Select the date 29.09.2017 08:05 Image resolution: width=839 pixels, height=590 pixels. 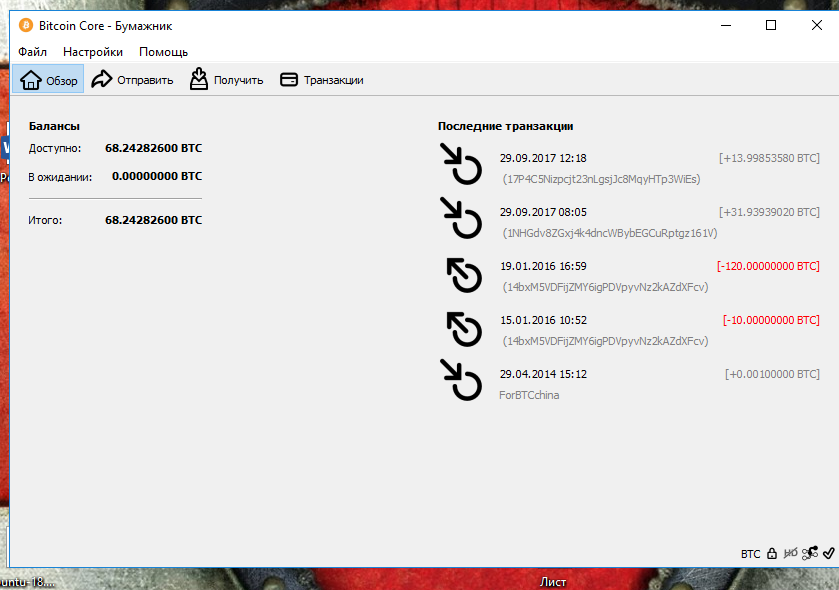click(x=543, y=212)
